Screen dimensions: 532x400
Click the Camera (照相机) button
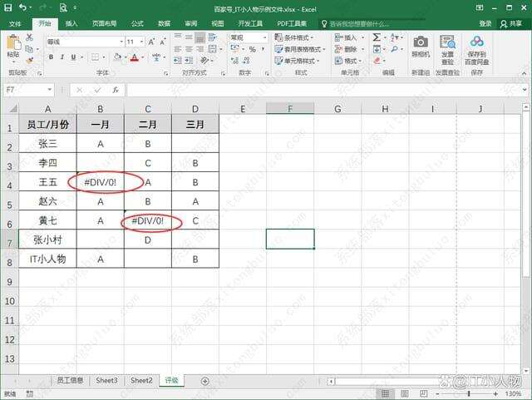(x=421, y=47)
